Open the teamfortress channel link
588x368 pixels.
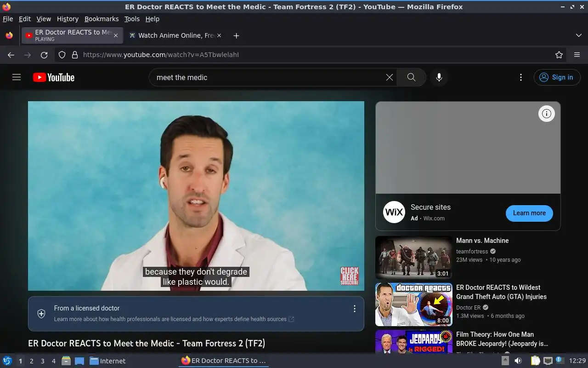472,251
